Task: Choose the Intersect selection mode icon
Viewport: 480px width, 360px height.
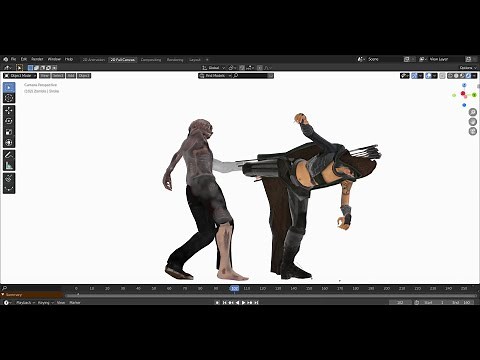Action: [x=54, y=68]
